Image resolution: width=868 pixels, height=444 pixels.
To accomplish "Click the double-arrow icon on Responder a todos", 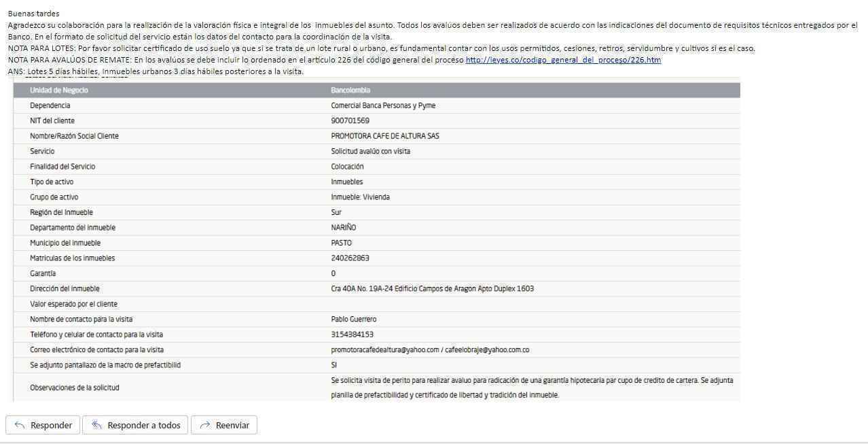I will point(96,425).
